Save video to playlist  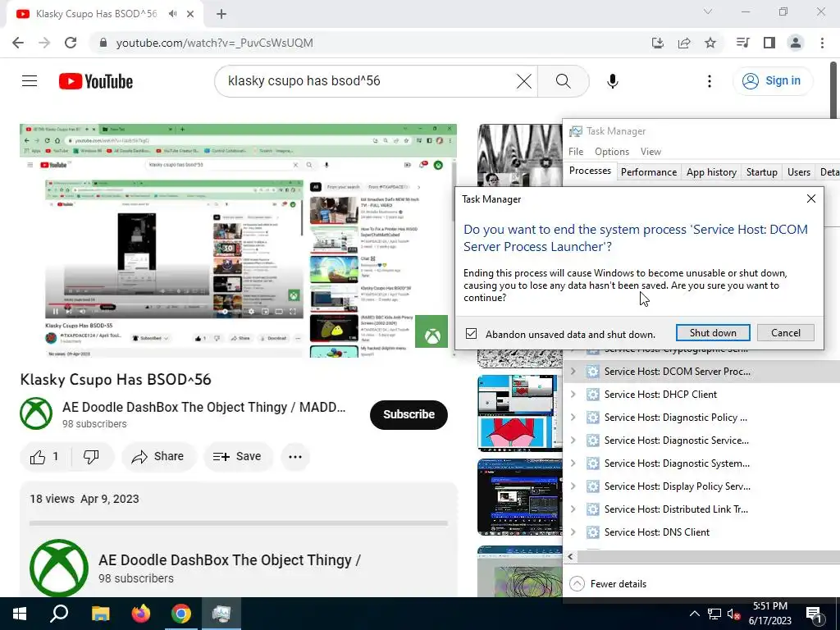pyautogui.click(x=237, y=456)
